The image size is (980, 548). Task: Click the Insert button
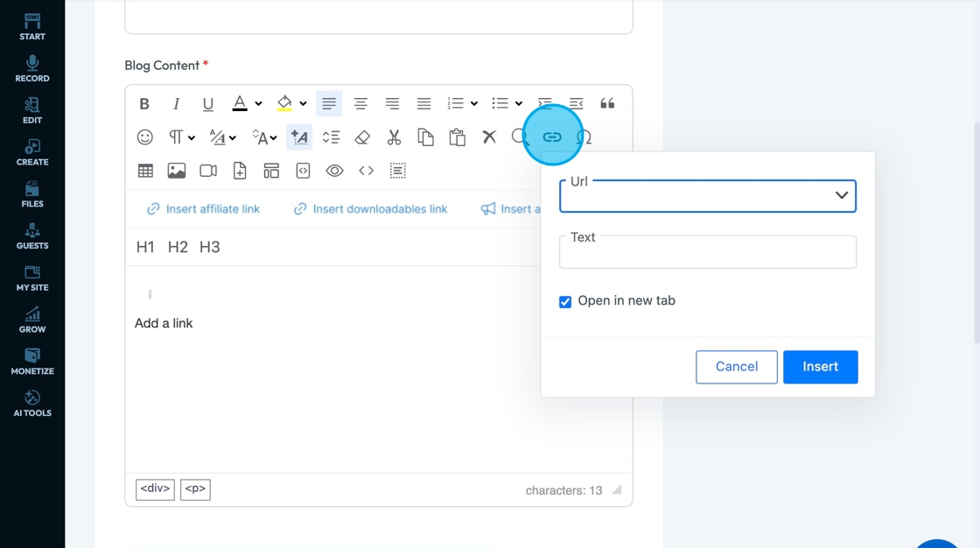click(820, 367)
